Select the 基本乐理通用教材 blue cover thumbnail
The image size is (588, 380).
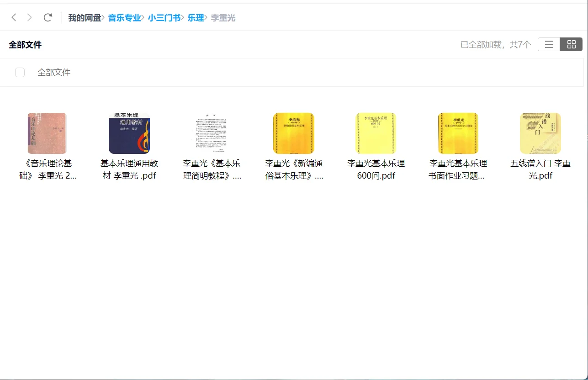coord(129,133)
